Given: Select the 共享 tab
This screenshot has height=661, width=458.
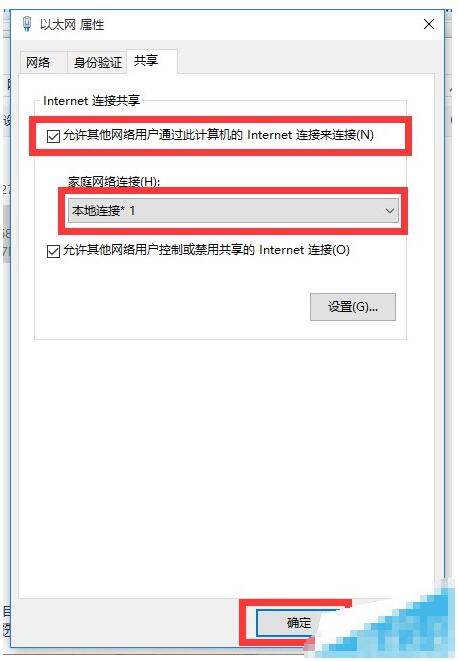Looking at the screenshot, I should [x=146, y=61].
